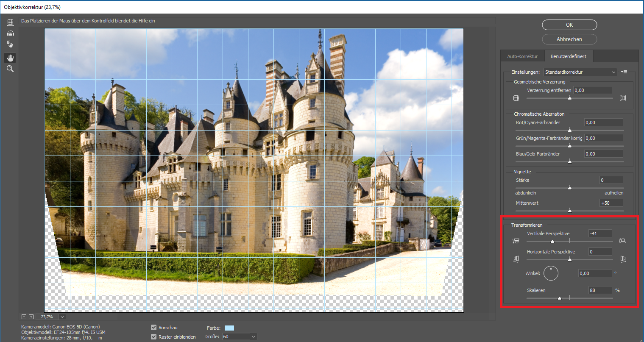Select the Move Grid tool
This screenshot has height=342, width=644.
pos(10,44)
